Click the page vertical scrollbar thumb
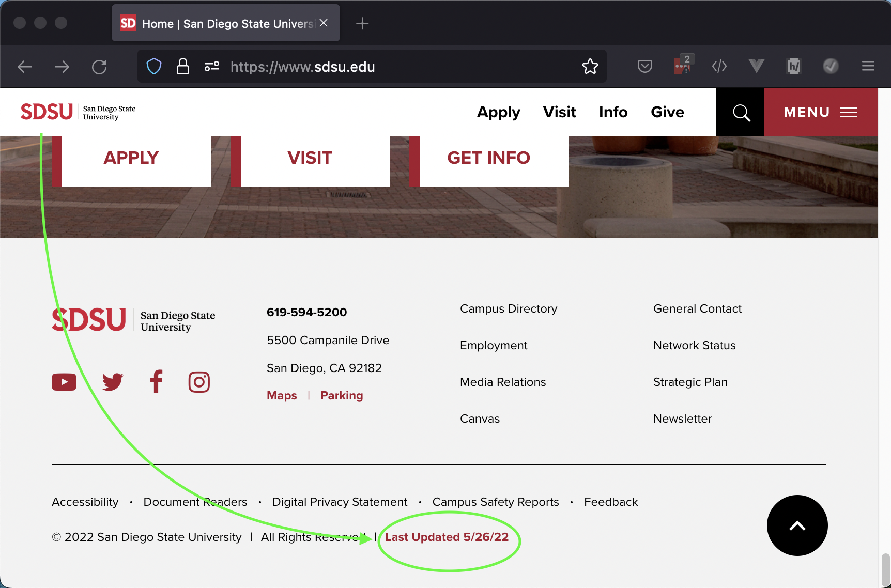 tap(885, 569)
